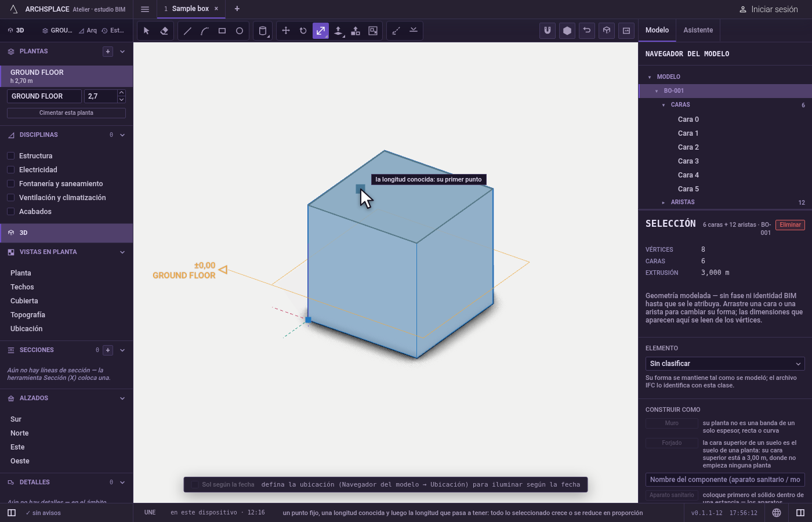Choose the line drawing tool
Image resolution: width=812 pixels, height=522 pixels.
[x=187, y=31]
